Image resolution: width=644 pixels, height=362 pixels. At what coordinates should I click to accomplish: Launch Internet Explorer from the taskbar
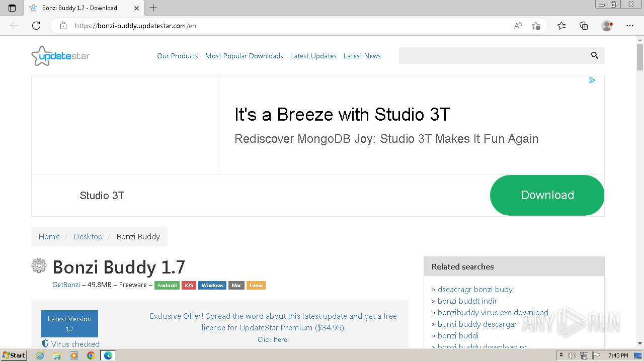click(40, 355)
